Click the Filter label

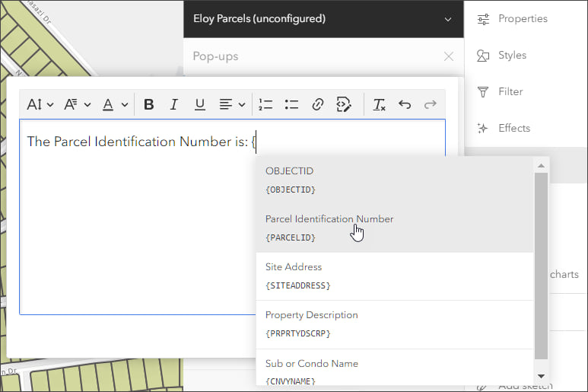pyautogui.click(x=510, y=91)
